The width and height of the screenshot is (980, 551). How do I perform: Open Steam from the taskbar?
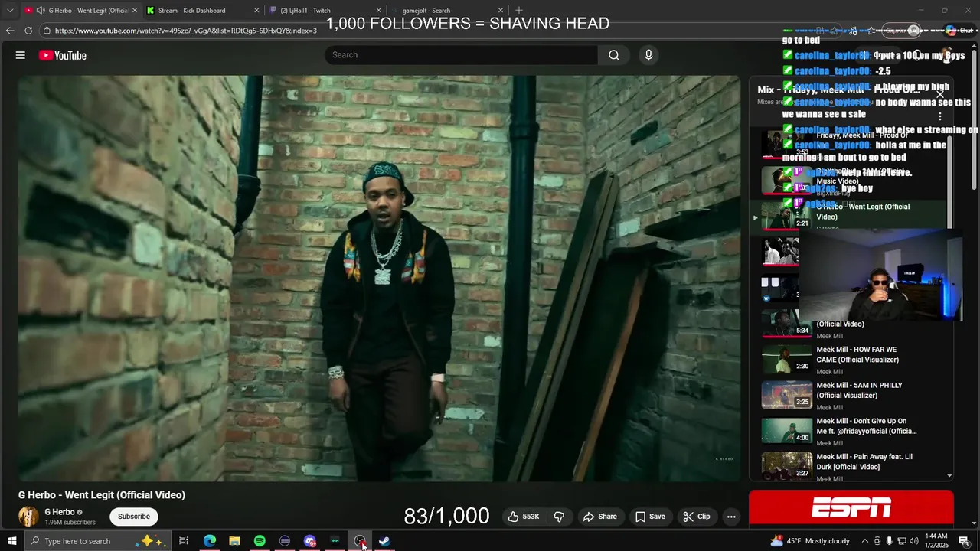tap(384, 541)
